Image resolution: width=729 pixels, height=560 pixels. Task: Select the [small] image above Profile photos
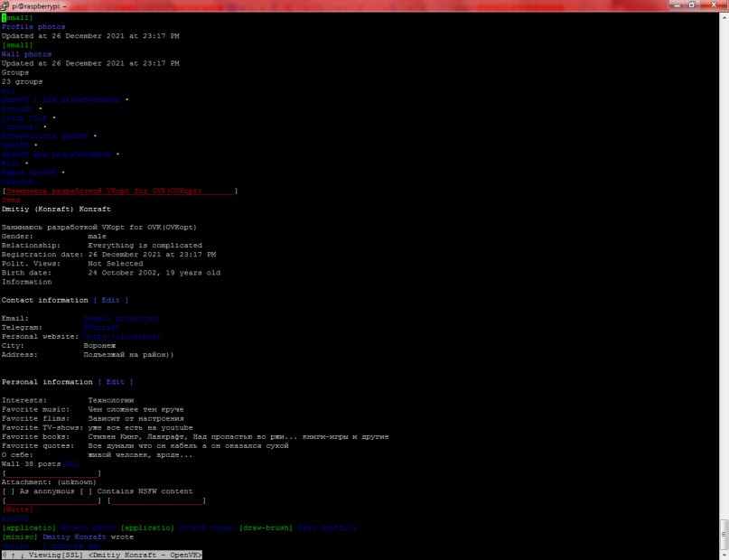(17, 17)
